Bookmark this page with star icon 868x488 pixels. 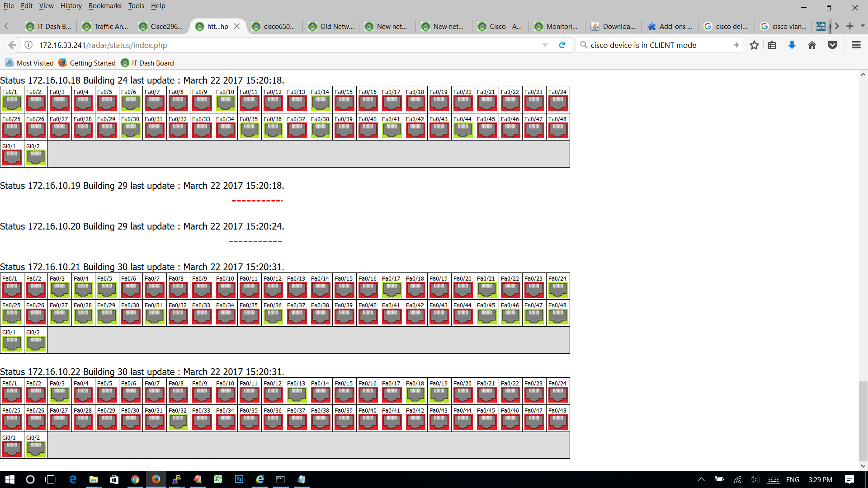click(x=754, y=45)
